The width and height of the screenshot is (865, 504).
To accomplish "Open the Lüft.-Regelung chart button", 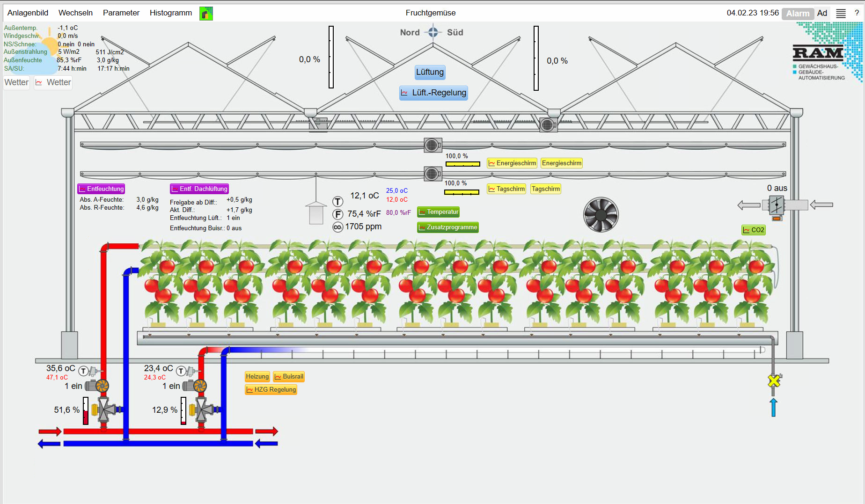I will point(433,93).
